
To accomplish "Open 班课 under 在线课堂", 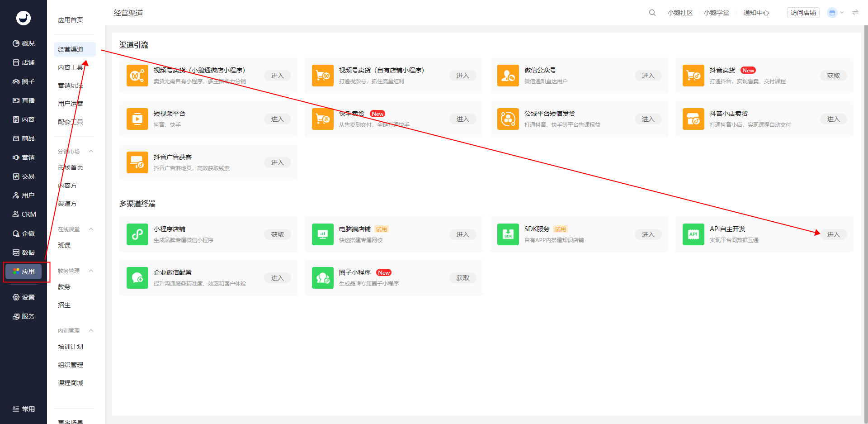I will click(x=64, y=245).
